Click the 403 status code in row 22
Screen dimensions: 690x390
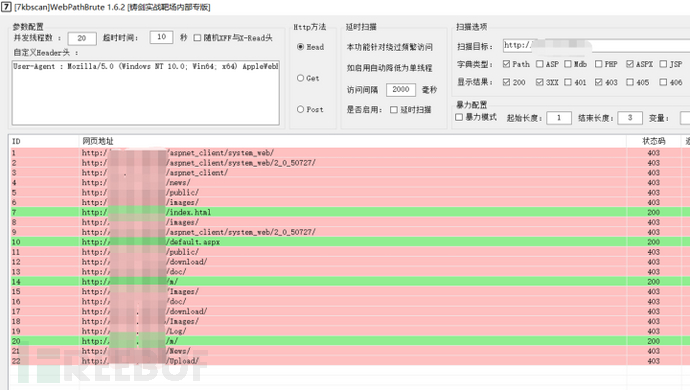653,361
